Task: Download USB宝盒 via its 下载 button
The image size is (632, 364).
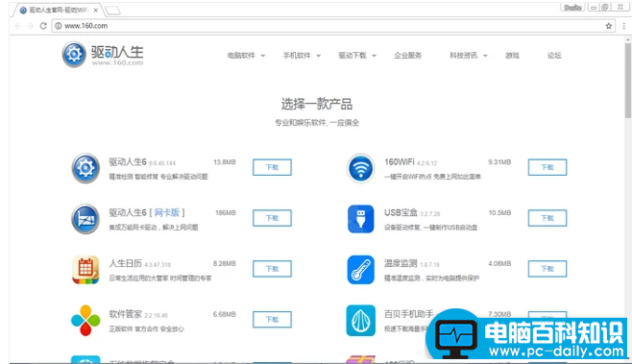Action: point(547,218)
